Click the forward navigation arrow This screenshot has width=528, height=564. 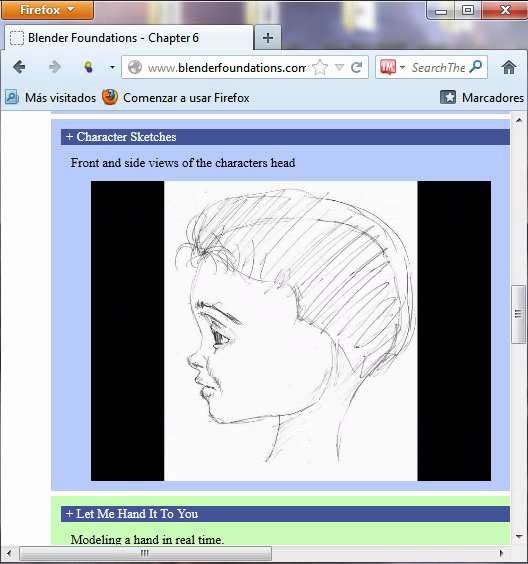click(55, 67)
